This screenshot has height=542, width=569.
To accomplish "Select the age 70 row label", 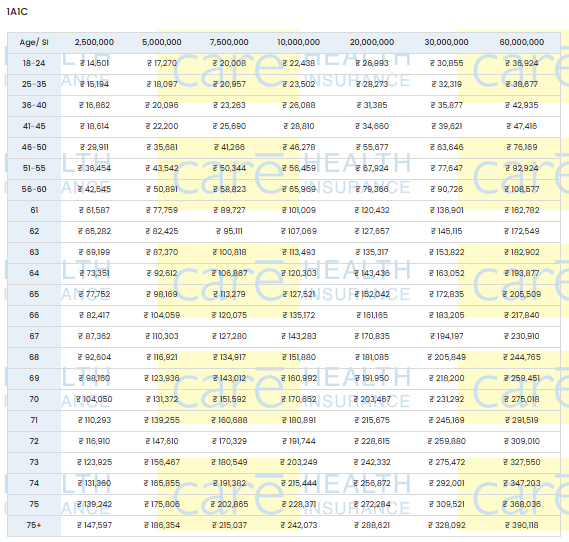I will coord(34,399).
